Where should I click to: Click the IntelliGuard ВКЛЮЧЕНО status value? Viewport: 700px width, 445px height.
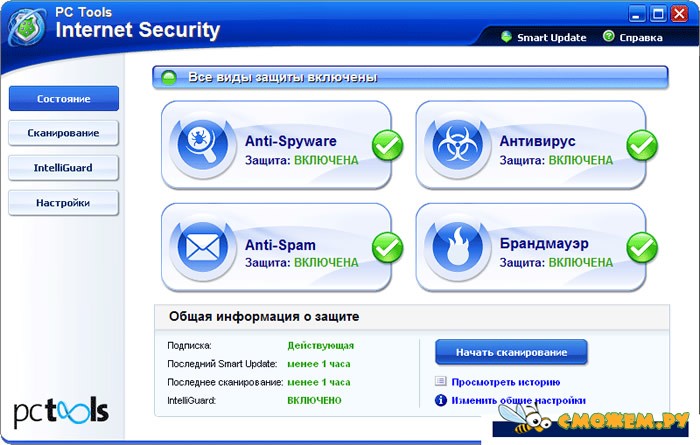coord(314,400)
